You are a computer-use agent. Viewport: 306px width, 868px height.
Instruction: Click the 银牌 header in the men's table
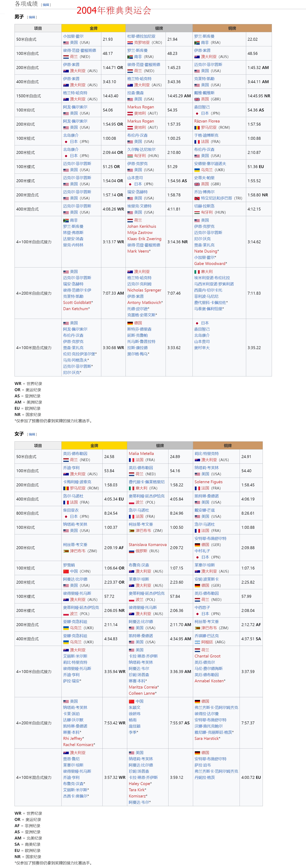point(159,29)
